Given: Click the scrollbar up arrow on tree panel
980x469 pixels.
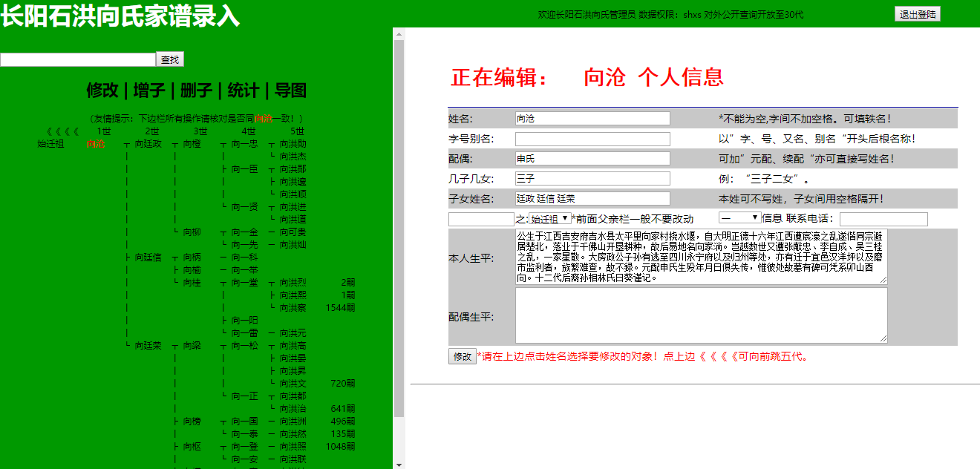Looking at the screenshot, I should pos(399,33).
